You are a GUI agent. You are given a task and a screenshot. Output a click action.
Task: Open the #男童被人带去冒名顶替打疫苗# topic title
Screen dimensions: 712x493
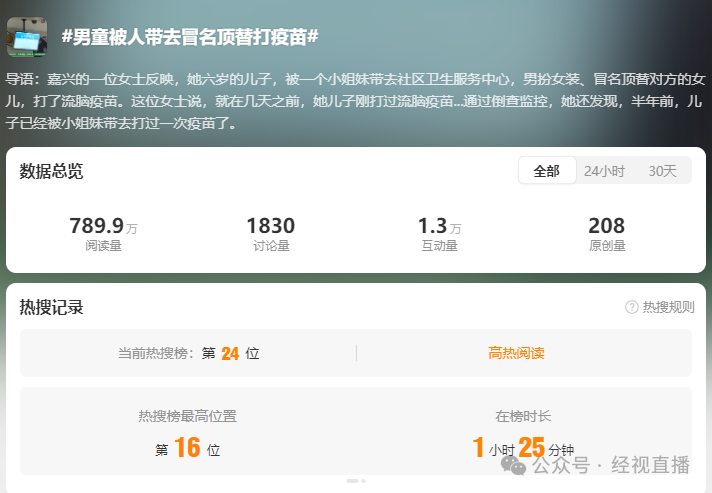pyautogui.click(x=190, y=37)
